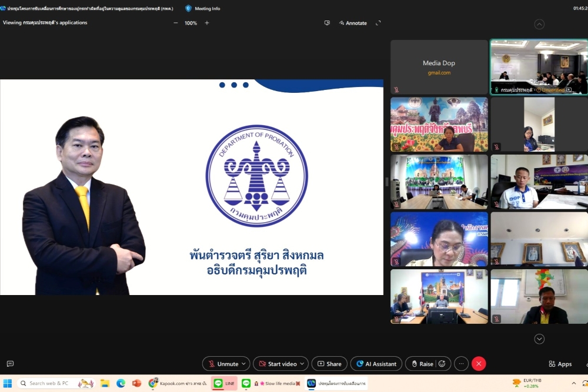Open video options dropdown next to Start video
The image size is (588, 392).
tap(302, 364)
